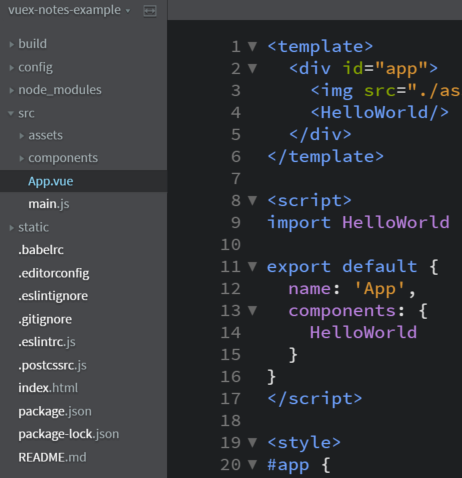Open main.js in the file tree
The image size is (462, 478).
(49, 204)
